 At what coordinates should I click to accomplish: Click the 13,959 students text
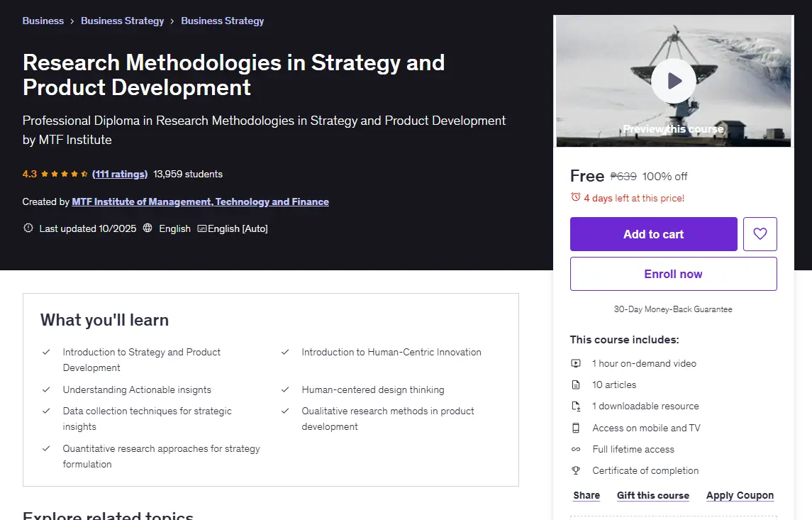[188, 174]
